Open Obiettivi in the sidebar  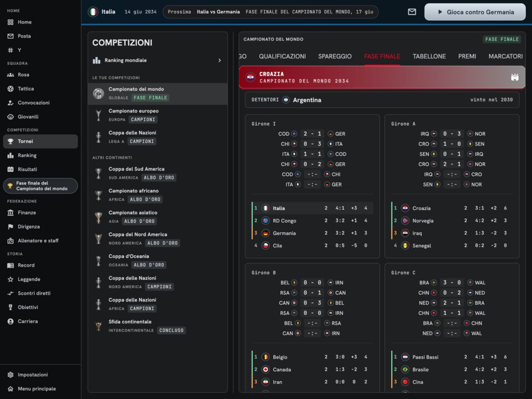40,308
